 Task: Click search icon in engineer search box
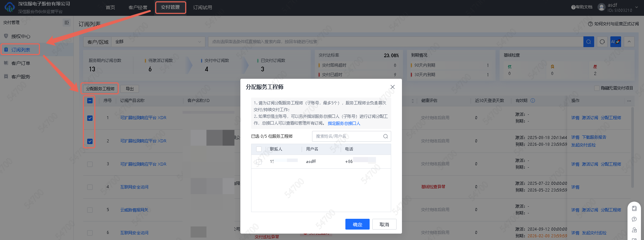(x=385, y=136)
